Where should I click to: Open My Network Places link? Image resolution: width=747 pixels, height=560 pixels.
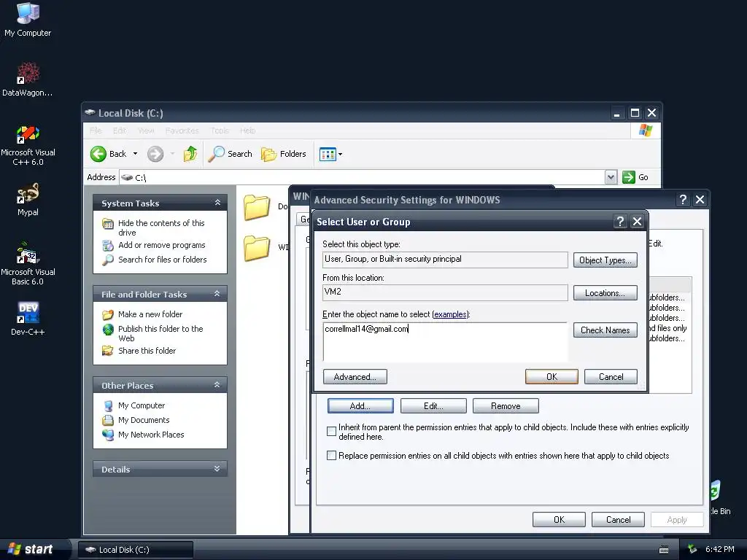(151, 435)
